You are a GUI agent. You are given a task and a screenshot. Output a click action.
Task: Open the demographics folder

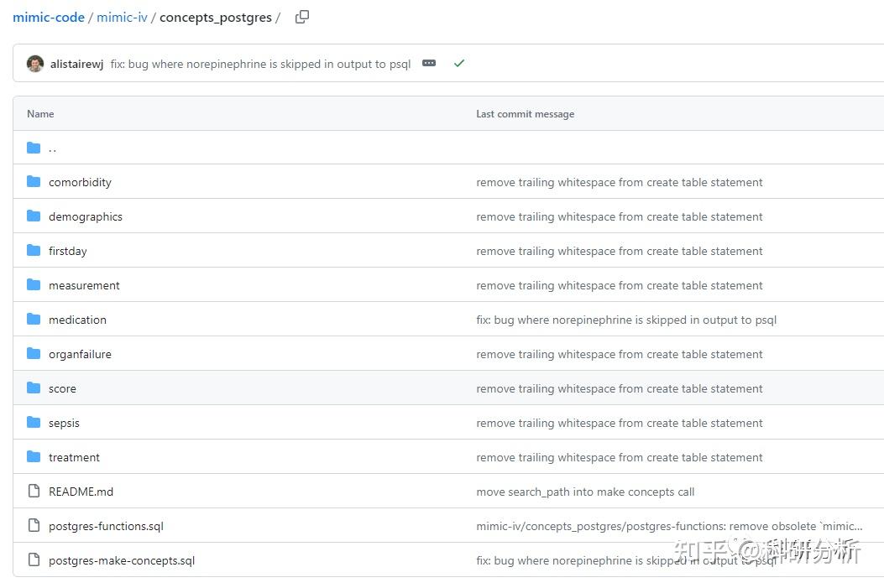click(86, 216)
